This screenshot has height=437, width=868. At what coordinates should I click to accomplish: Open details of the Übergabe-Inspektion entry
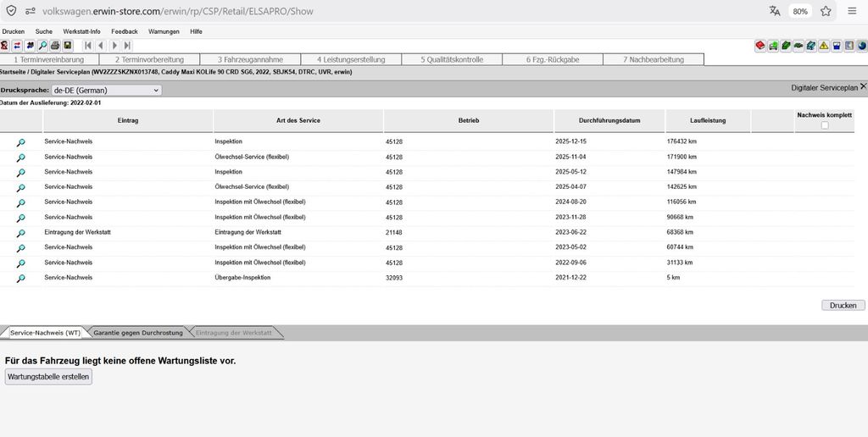[21, 279]
